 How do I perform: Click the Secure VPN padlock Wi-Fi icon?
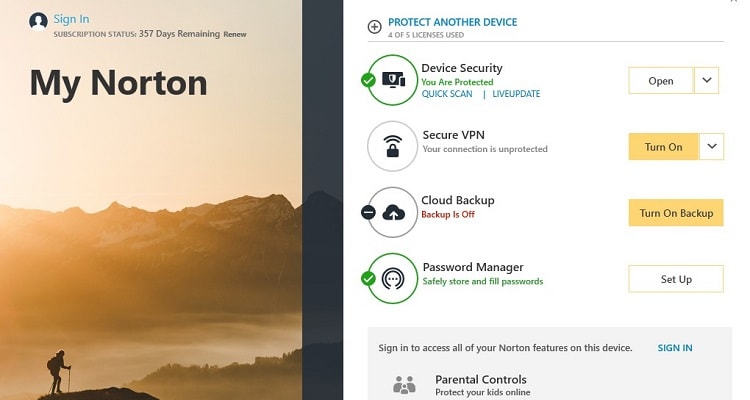click(393, 146)
